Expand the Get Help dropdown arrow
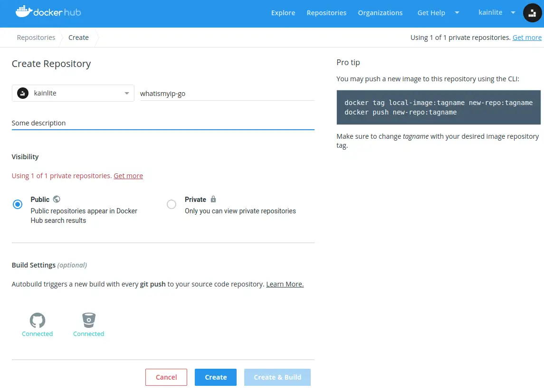The width and height of the screenshot is (544, 392). click(x=457, y=12)
